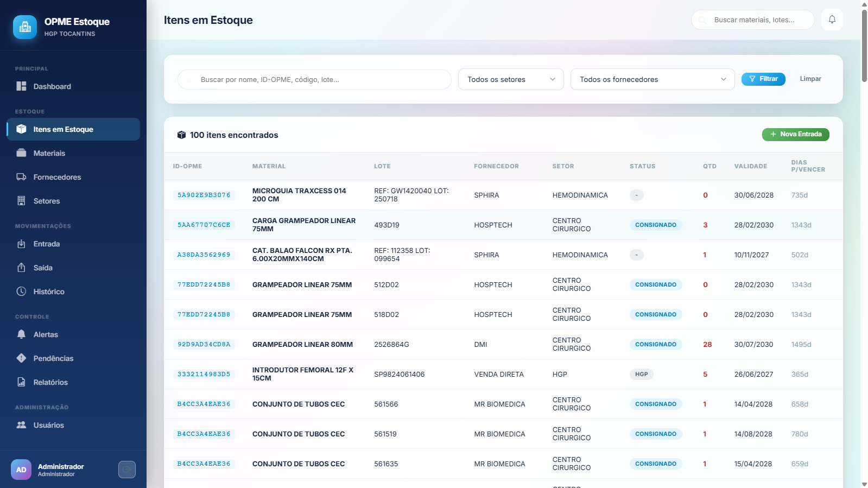Click the MATERIAL column header

pos(269,166)
